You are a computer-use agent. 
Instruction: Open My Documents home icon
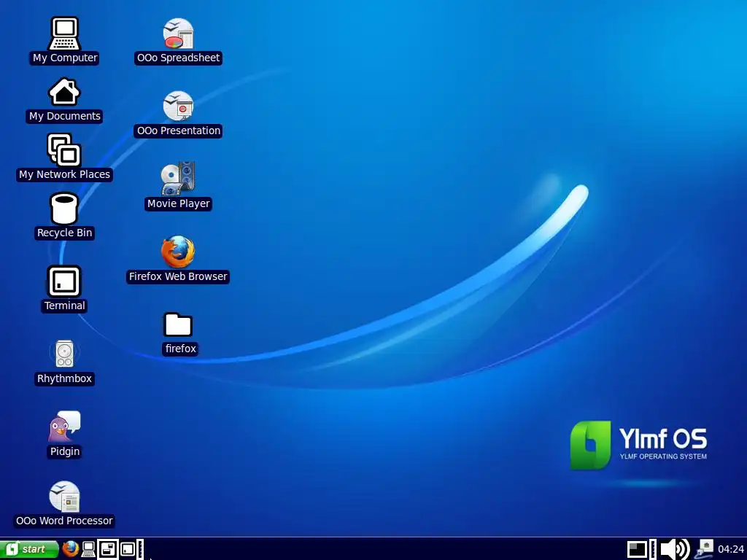pyautogui.click(x=64, y=92)
